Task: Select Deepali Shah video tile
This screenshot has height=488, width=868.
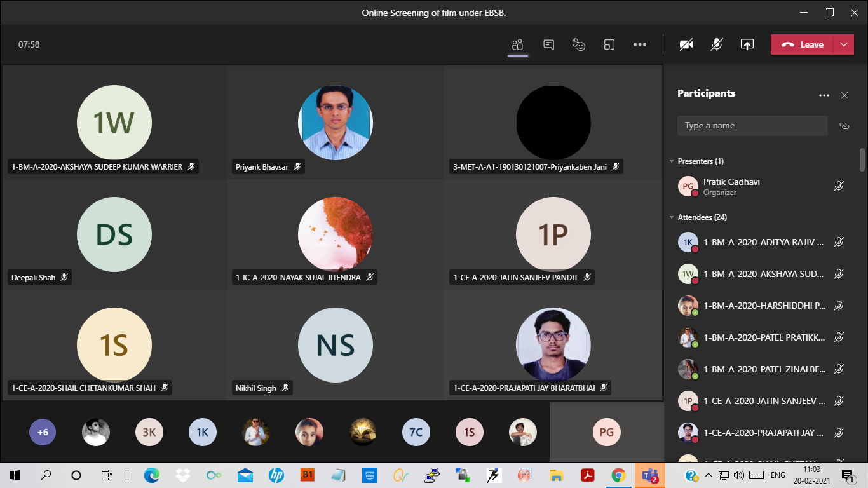Action: click(114, 234)
